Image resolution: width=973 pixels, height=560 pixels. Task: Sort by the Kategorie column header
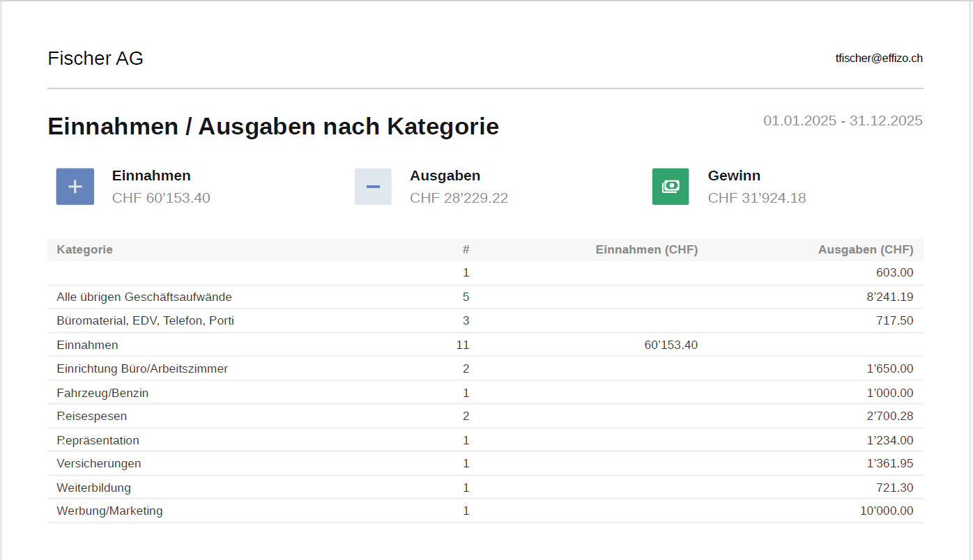click(x=84, y=249)
